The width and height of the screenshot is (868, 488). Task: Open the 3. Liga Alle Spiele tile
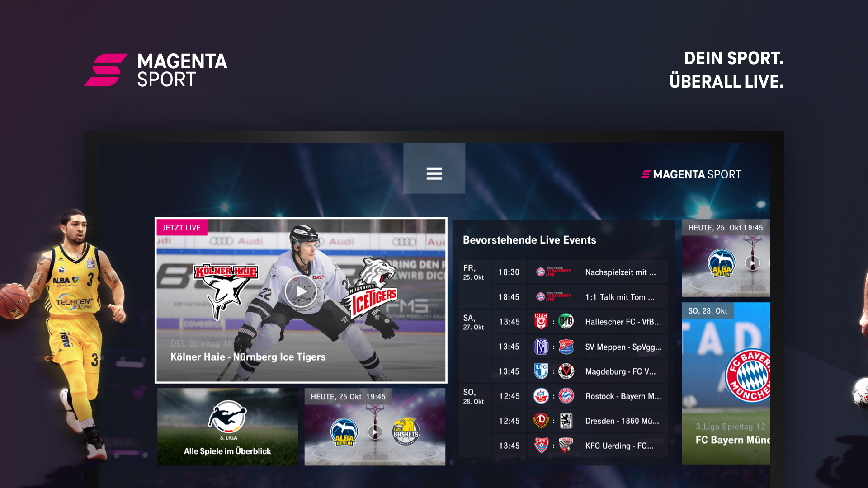point(227,427)
